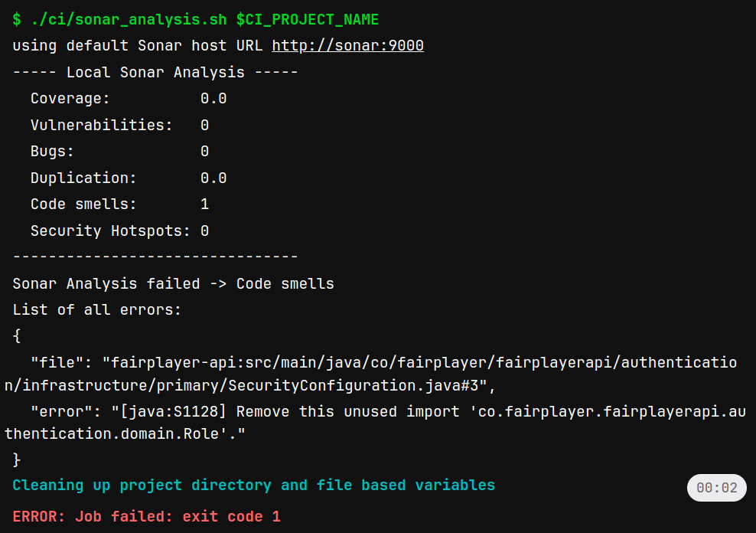
Task: Click the ./ci/sonar_analysis.sh command line
Action: click(122, 19)
